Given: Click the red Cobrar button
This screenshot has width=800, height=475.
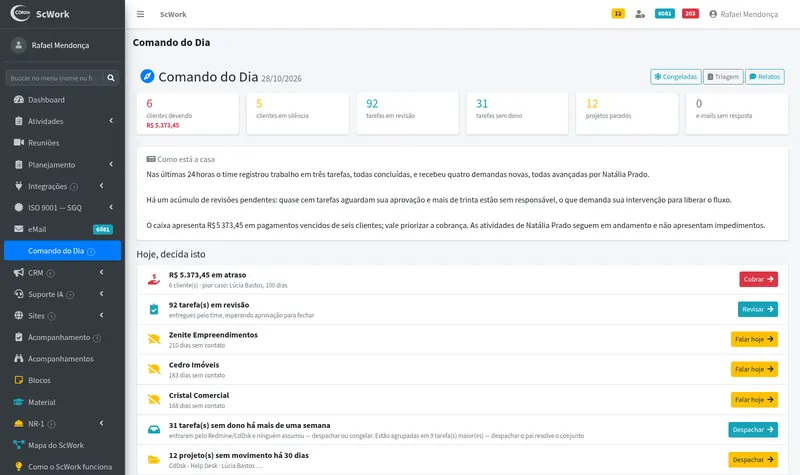Looking at the screenshot, I should coord(758,279).
